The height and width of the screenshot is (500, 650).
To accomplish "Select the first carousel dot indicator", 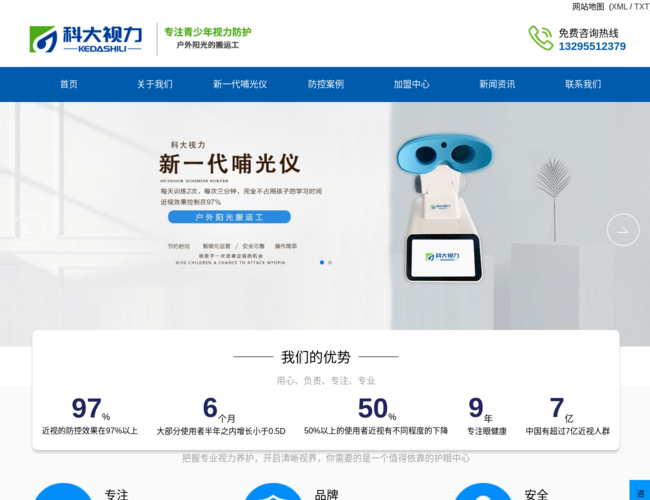I will 322,262.
